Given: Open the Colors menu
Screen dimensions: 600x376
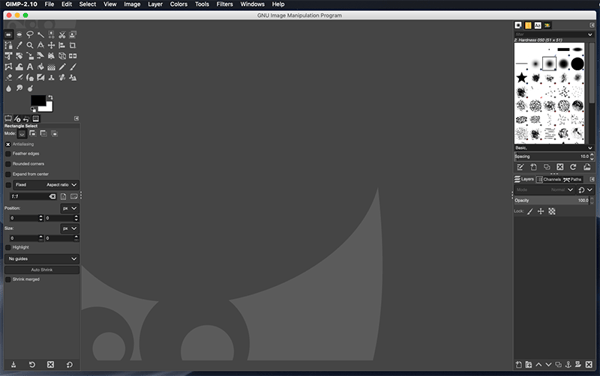Looking at the screenshot, I should 179,4.
